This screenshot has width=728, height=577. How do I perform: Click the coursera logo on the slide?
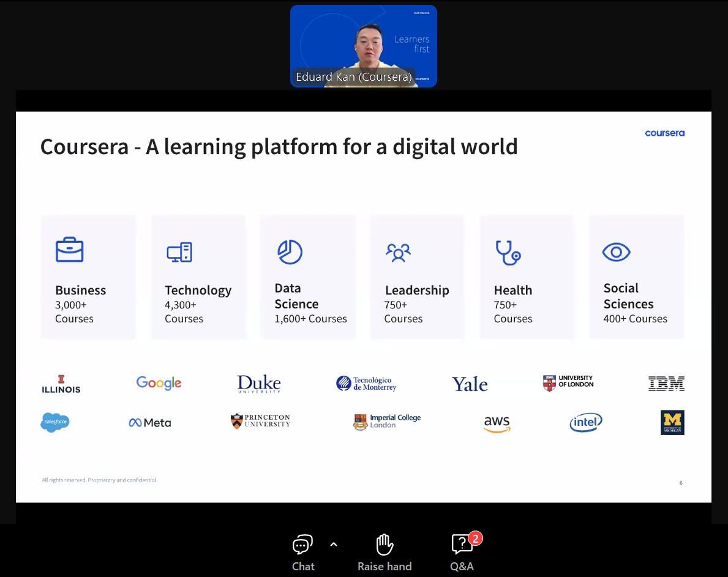point(664,133)
